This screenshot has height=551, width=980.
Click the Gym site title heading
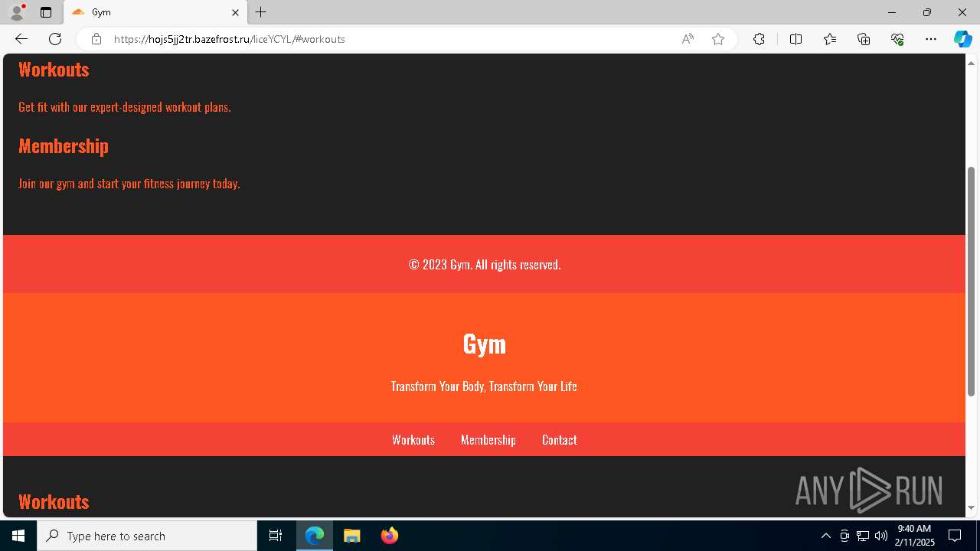point(485,344)
